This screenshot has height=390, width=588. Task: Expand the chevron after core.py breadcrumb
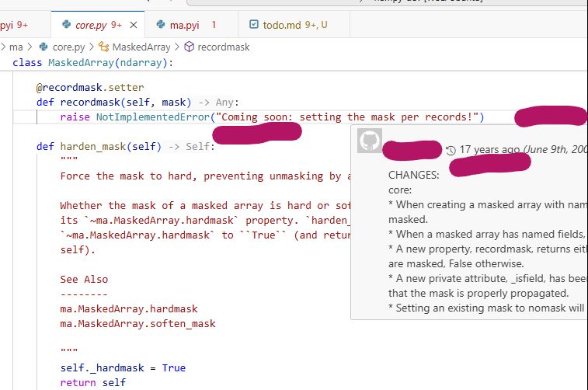point(92,47)
